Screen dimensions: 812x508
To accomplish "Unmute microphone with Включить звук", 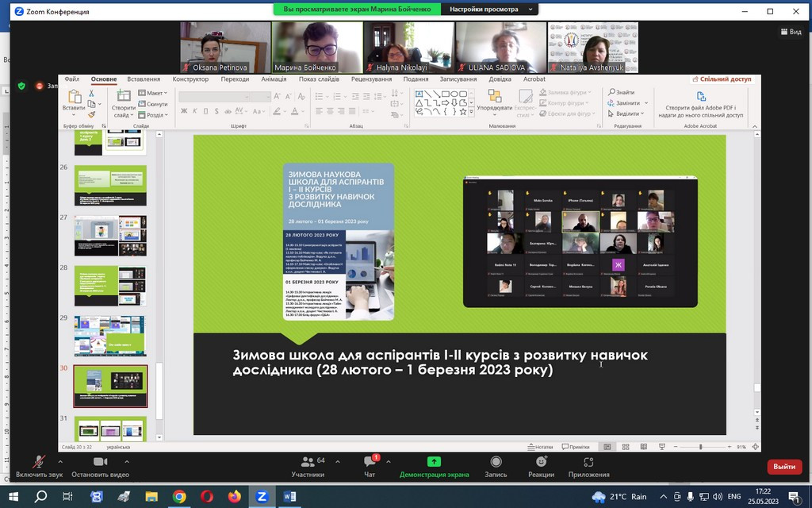I will [x=39, y=465].
